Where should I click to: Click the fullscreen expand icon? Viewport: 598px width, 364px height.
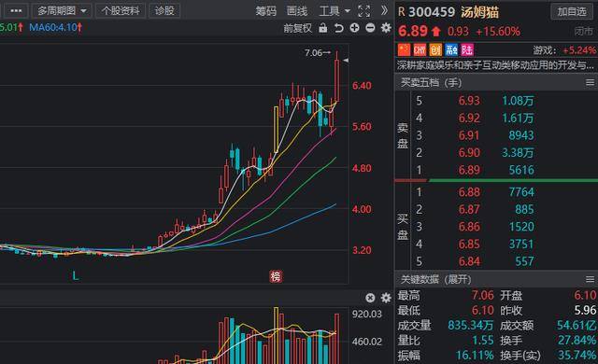point(363,11)
